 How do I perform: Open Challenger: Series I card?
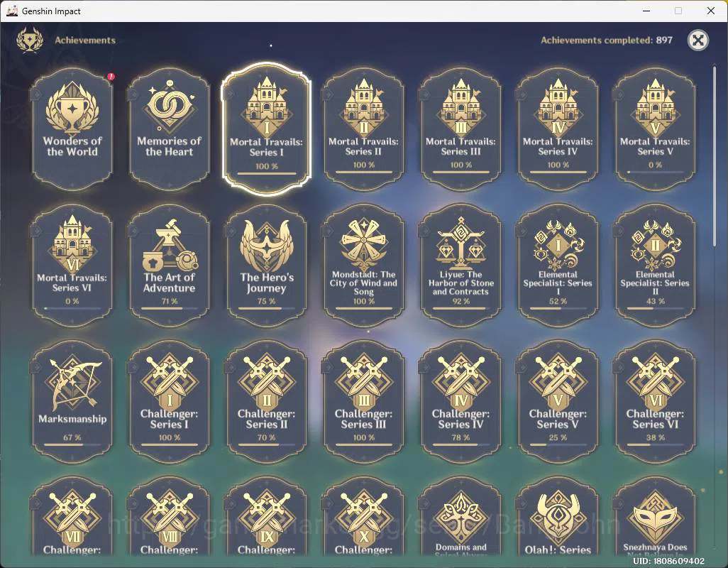(170, 401)
